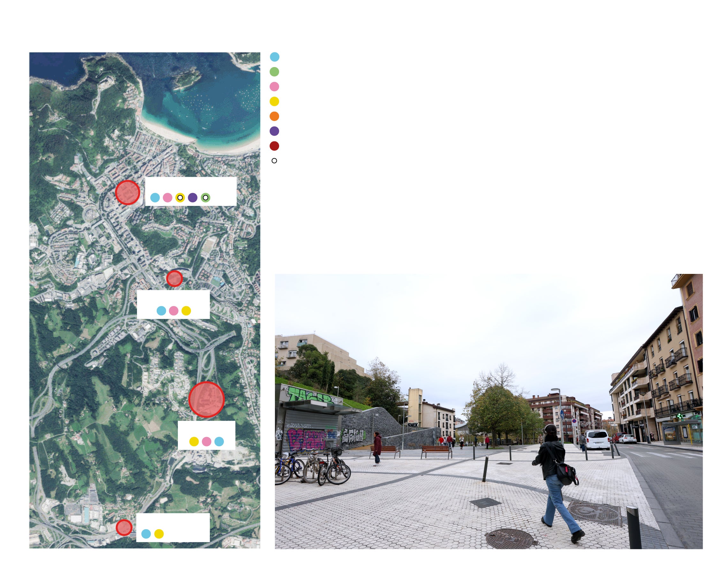This screenshot has width=728, height=581.
Task: Click the yellow dot in the bottom label box
Action: 159,534
